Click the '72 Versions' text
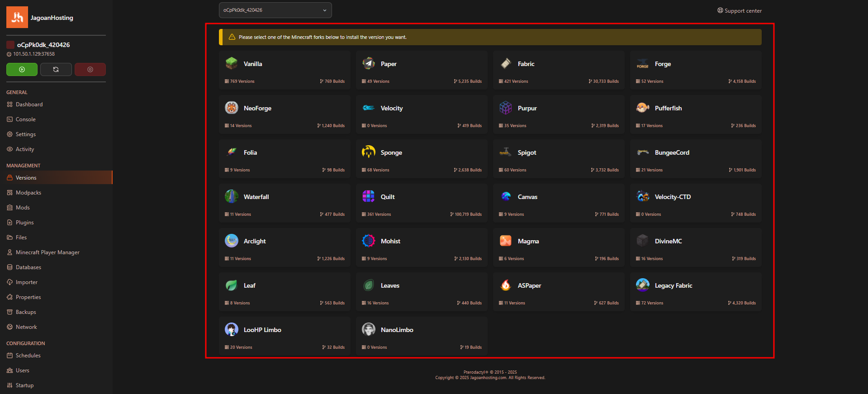This screenshot has height=394, width=868. click(x=652, y=303)
